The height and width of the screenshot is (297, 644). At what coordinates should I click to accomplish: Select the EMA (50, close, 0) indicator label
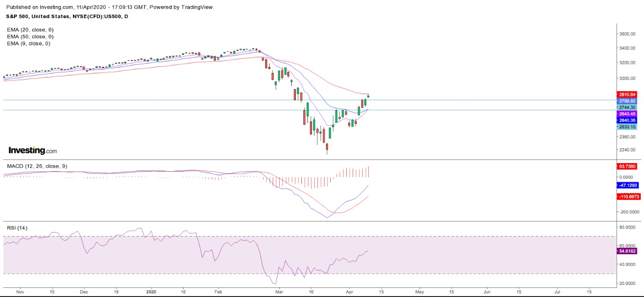tap(30, 37)
